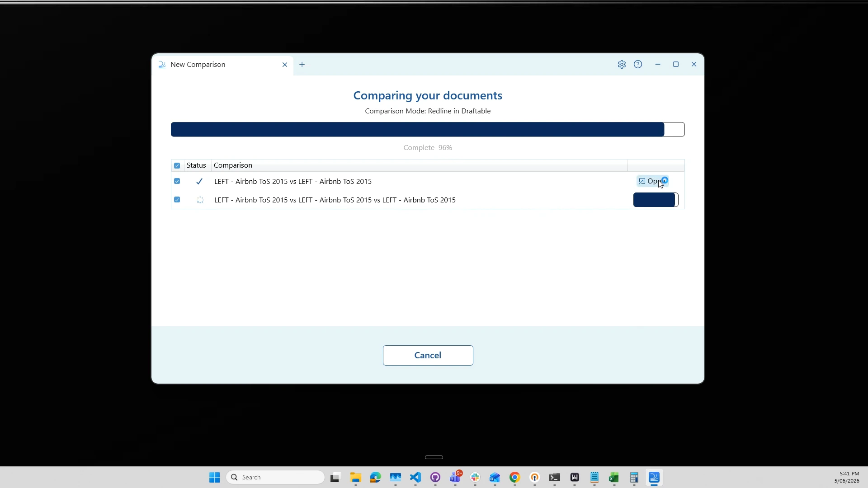868x488 pixels.
Task: Launch Microsoft Edge from the taskbar
Action: pyautogui.click(x=376, y=478)
